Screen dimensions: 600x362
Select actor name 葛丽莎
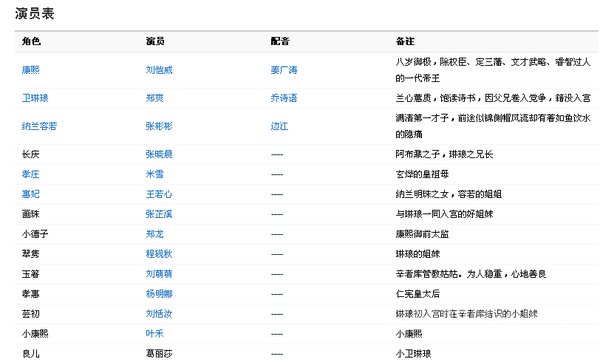click(159, 354)
